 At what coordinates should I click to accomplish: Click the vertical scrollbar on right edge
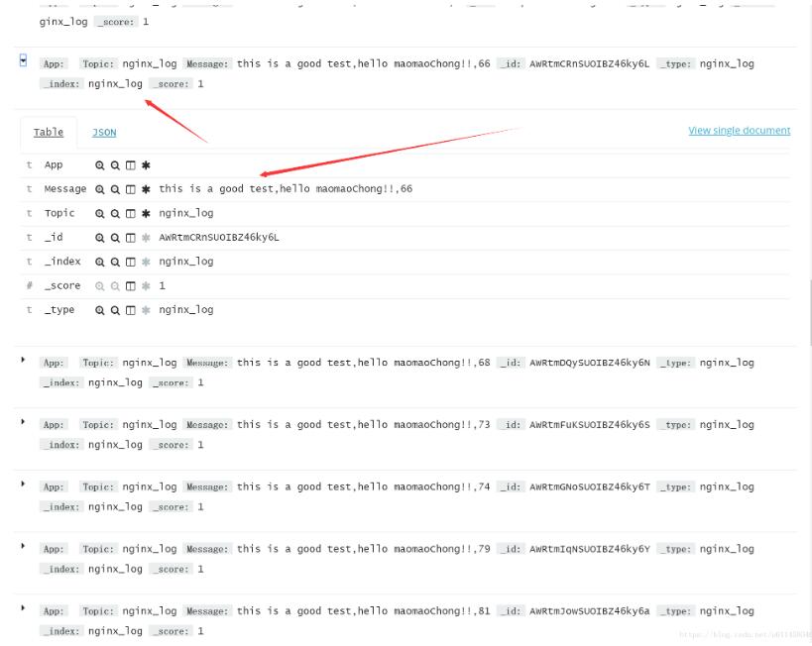[x=809, y=317]
